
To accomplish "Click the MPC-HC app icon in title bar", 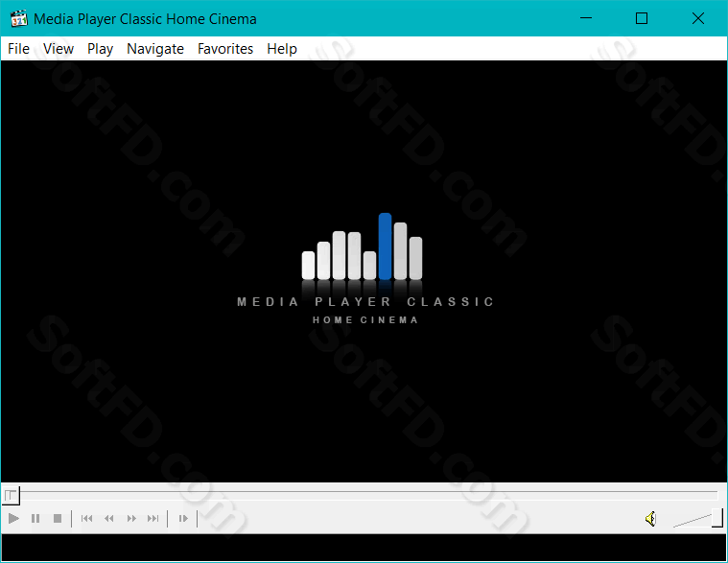I will pos(19,19).
